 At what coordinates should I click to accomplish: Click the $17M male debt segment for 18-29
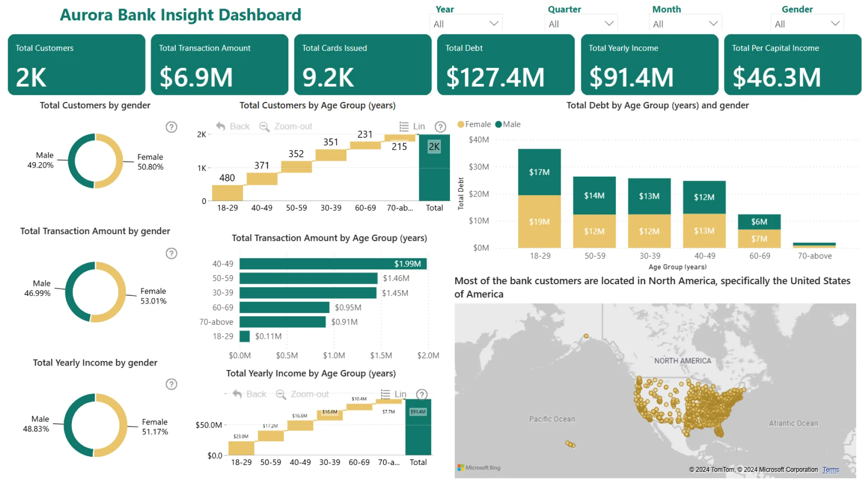point(539,172)
